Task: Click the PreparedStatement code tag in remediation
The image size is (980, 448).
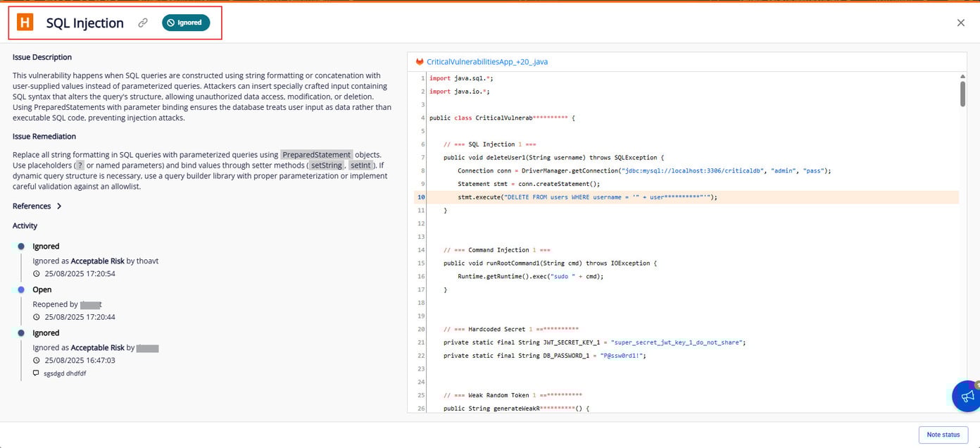Action: pyautogui.click(x=316, y=155)
